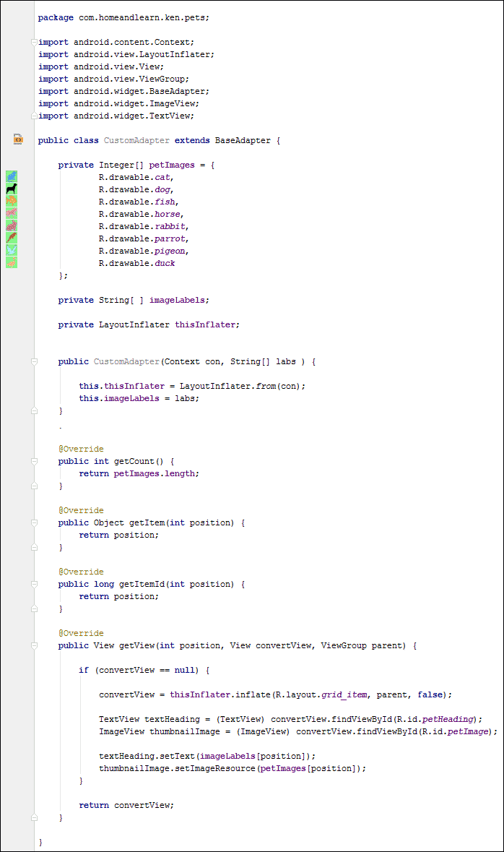
Task: Collapse the getItem method
Action: coord(34,522)
